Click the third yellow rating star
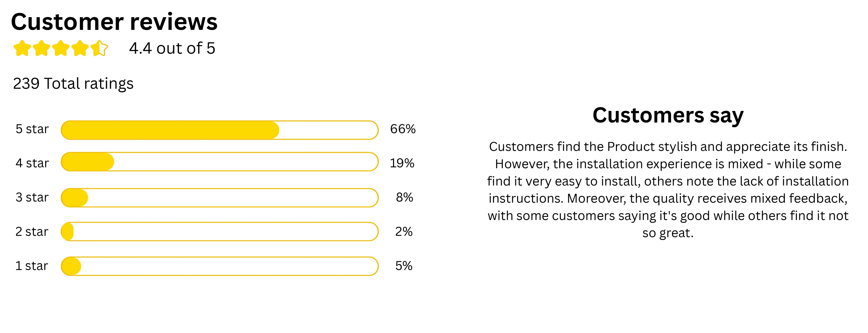 coord(61,49)
